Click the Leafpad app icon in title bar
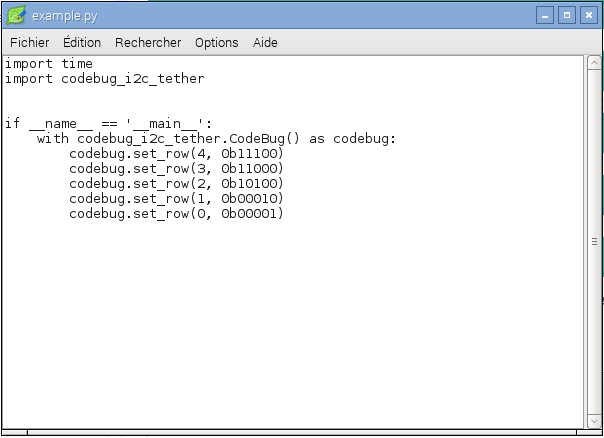 pyautogui.click(x=17, y=15)
